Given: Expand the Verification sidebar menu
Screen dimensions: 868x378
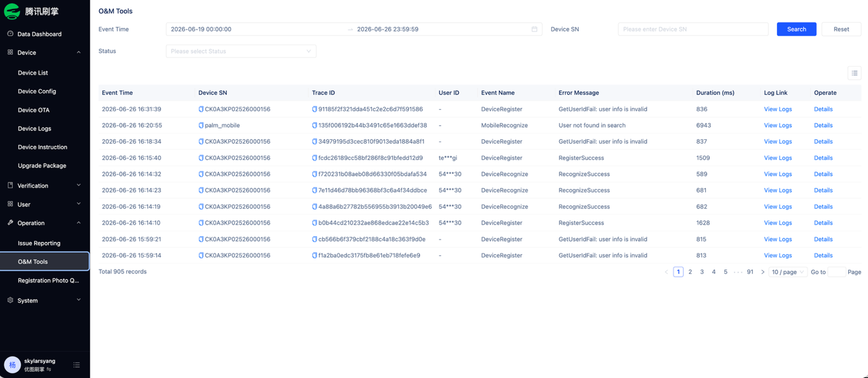Looking at the screenshot, I should click(45, 185).
